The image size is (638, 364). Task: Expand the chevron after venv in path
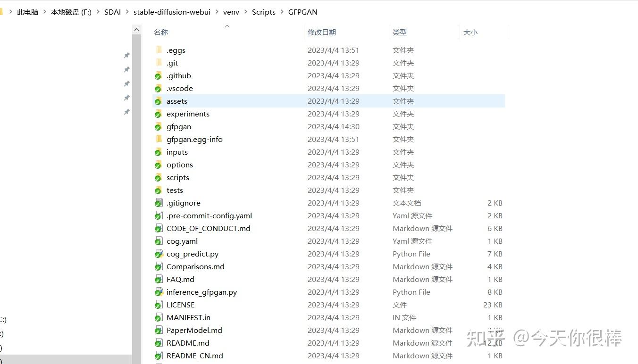pos(246,12)
